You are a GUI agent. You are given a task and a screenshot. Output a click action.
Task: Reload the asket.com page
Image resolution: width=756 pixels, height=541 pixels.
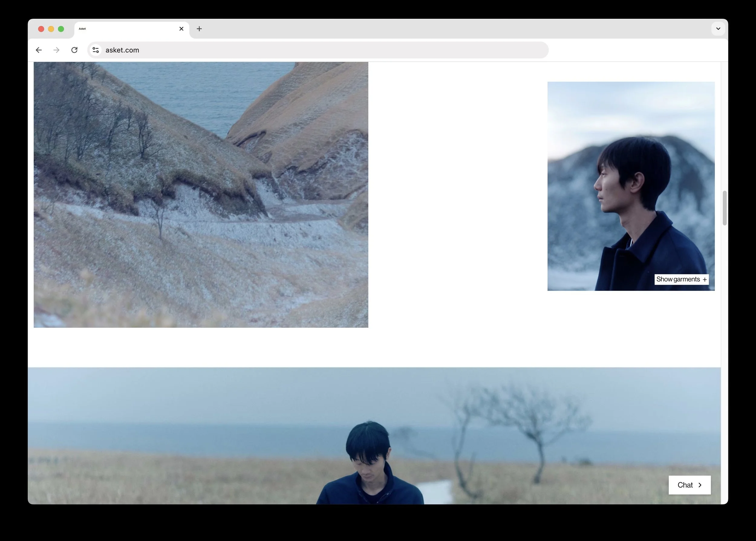coord(74,50)
